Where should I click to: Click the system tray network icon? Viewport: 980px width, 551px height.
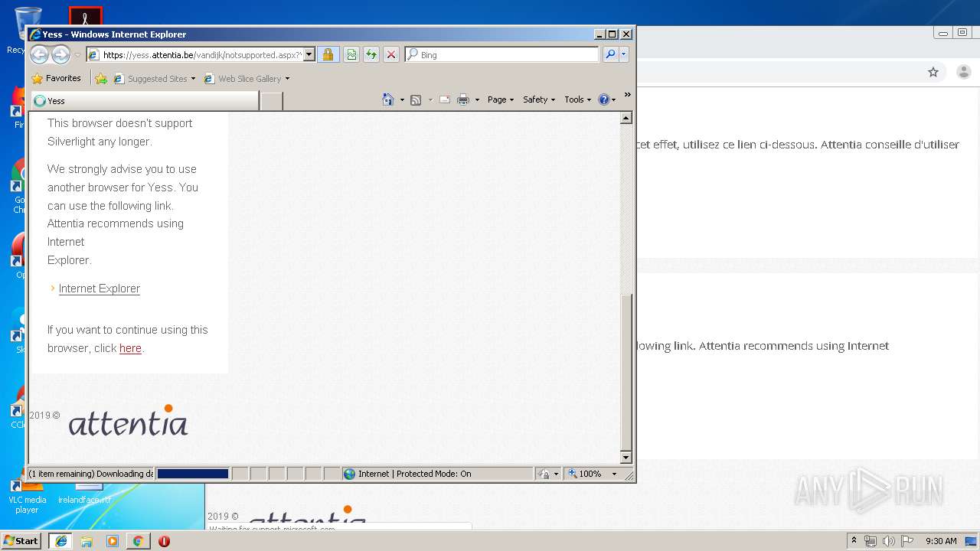871,541
